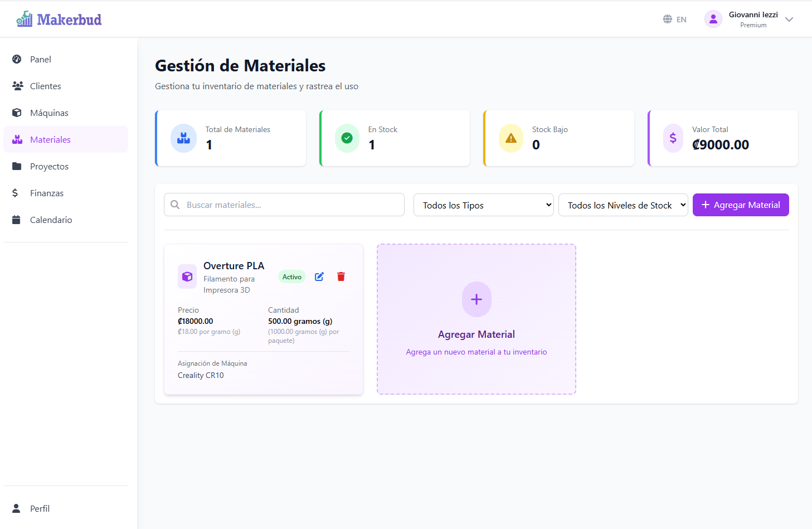Switch to the Materiales section
Viewport: 812px width, 529px height.
51,139
